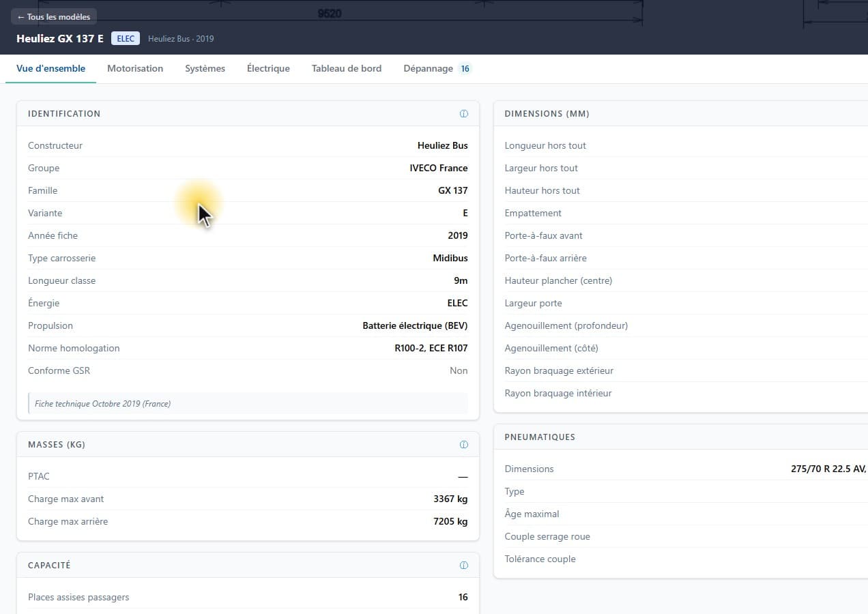Click the Heuliez Bus · 2019 subtitle
This screenshot has height=614, width=868.
click(x=181, y=39)
